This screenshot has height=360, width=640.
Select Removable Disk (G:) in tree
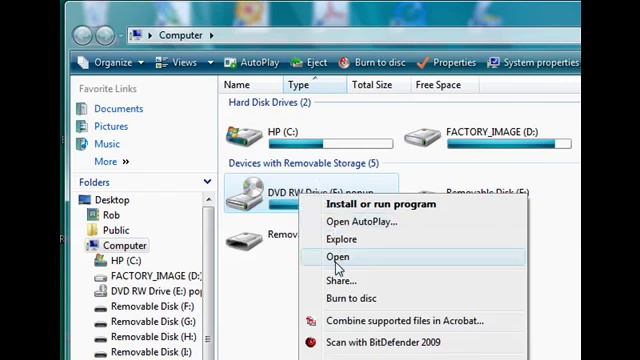click(153, 321)
